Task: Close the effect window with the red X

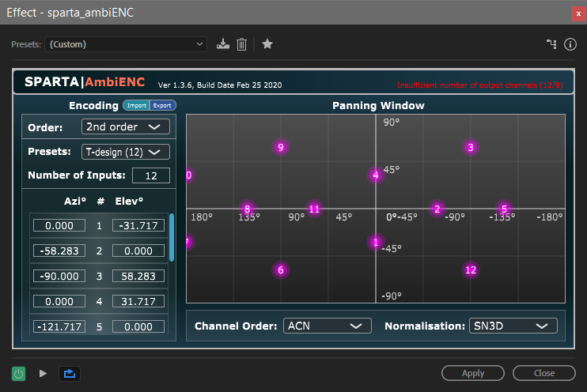Action: click(578, 14)
